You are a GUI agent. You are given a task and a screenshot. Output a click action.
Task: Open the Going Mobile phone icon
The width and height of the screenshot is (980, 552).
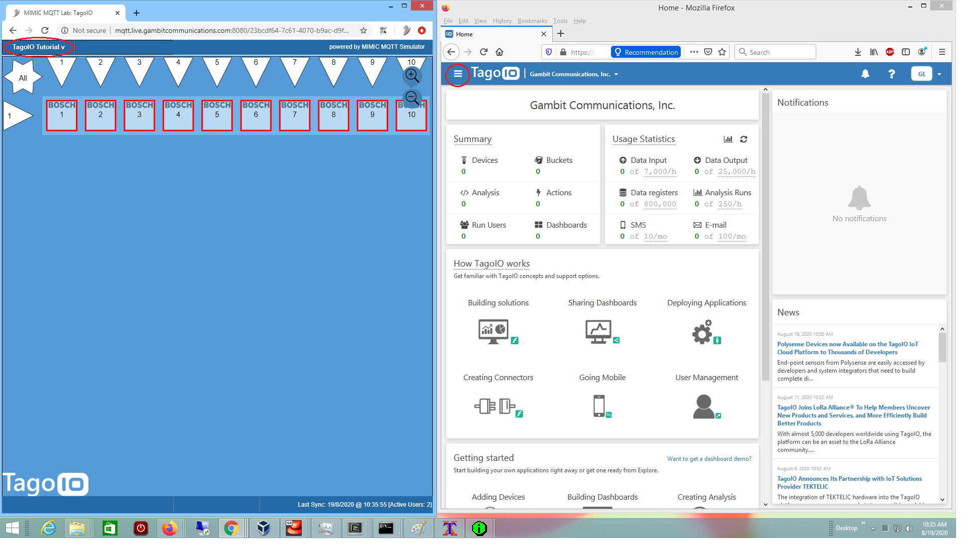click(x=602, y=406)
